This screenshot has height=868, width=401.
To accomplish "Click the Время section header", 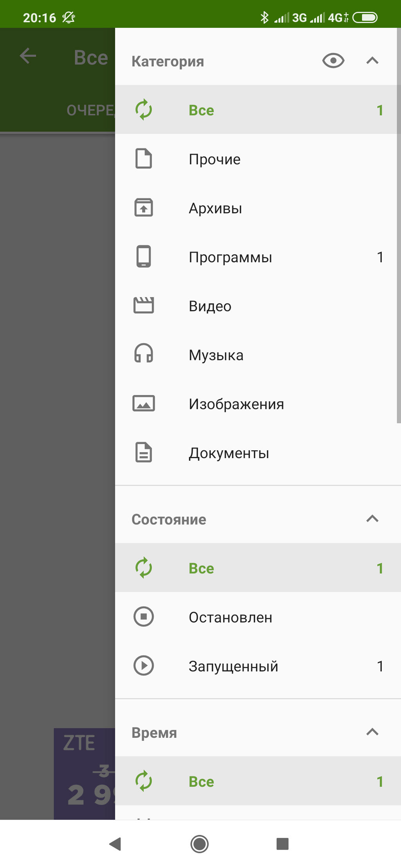I will 154,733.
